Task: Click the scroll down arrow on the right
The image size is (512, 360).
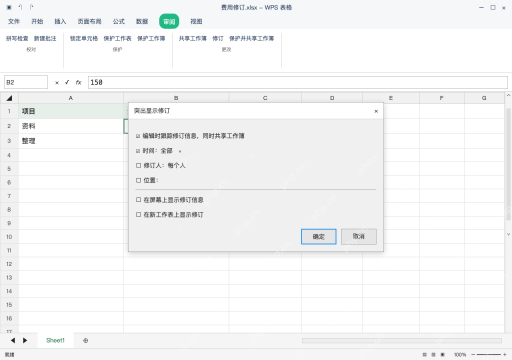Action: click(x=508, y=234)
